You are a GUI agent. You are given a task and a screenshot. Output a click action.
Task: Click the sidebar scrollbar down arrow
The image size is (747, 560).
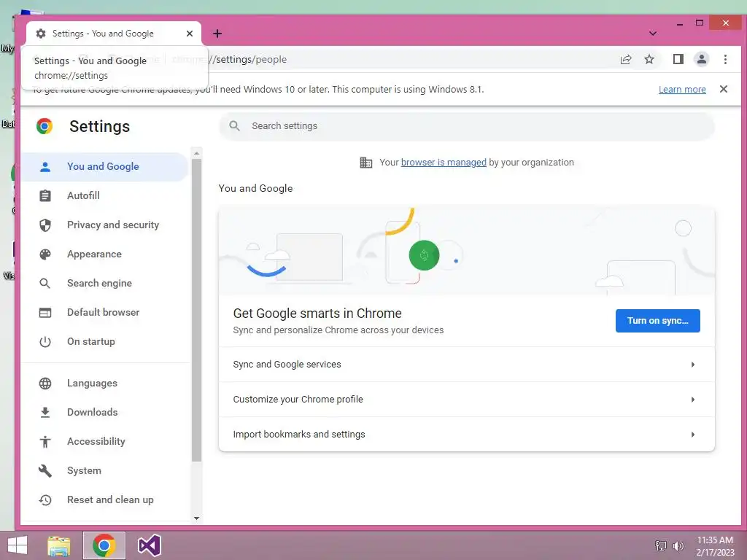(x=196, y=518)
